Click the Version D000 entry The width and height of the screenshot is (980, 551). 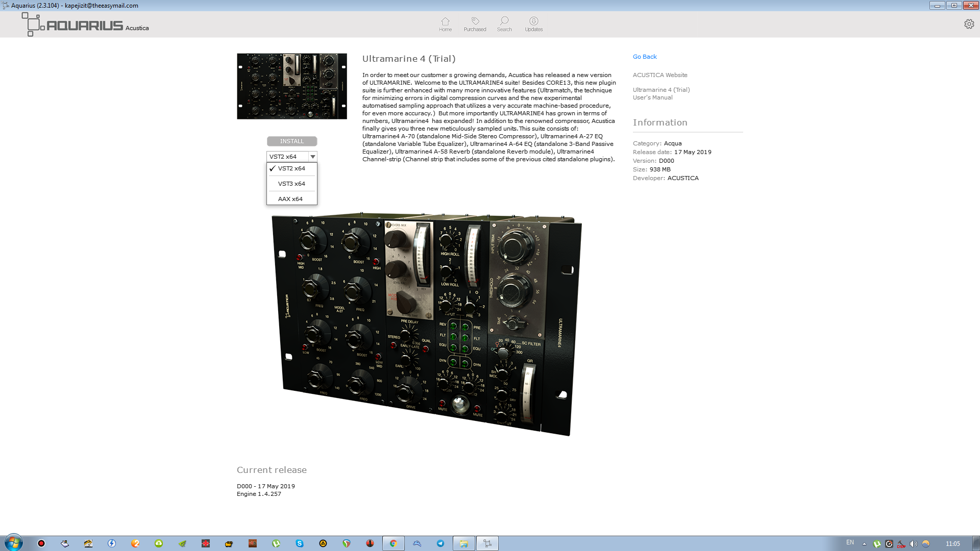tap(653, 161)
